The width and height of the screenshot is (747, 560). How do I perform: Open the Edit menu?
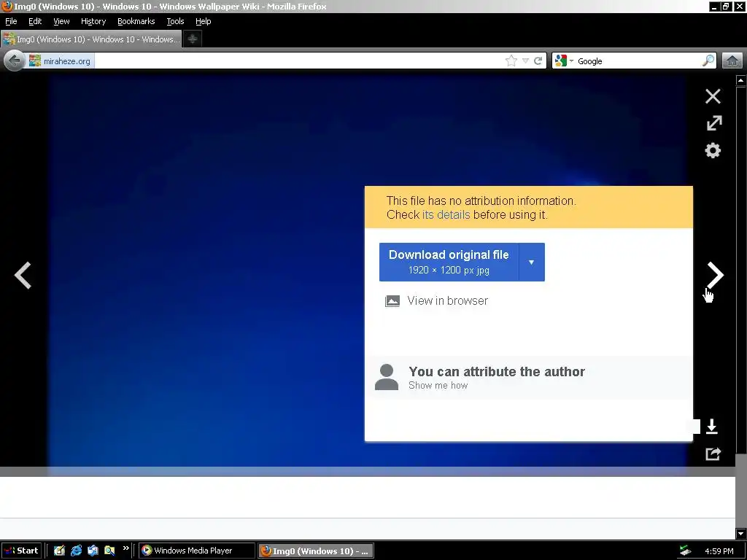click(35, 21)
